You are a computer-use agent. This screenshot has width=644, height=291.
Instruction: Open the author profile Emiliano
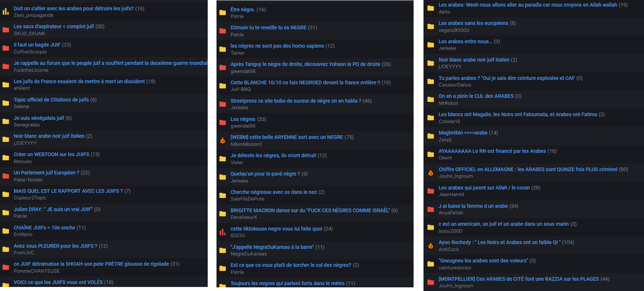coord(23,234)
